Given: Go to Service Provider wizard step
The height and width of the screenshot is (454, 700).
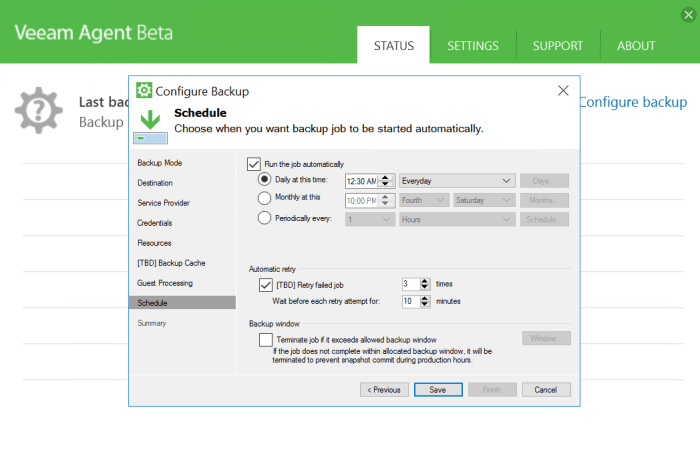Looking at the screenshot, I should (x=163, y=203).
